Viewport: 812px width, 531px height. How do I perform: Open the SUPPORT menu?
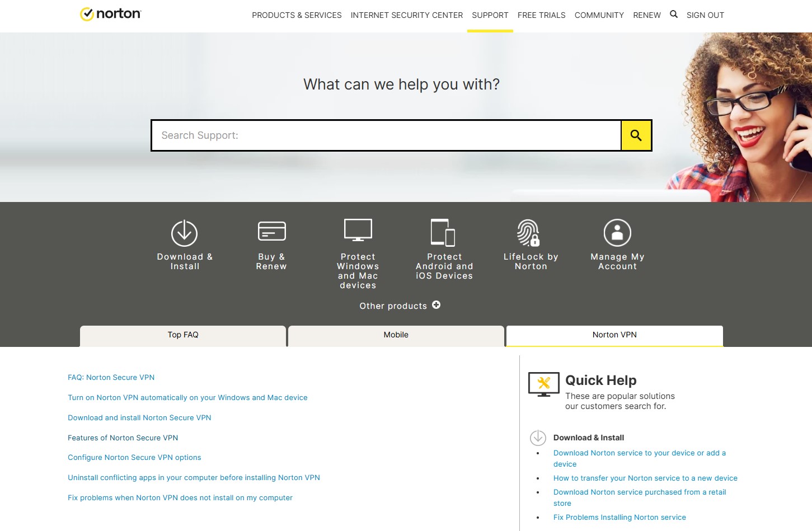click(490, 15)
